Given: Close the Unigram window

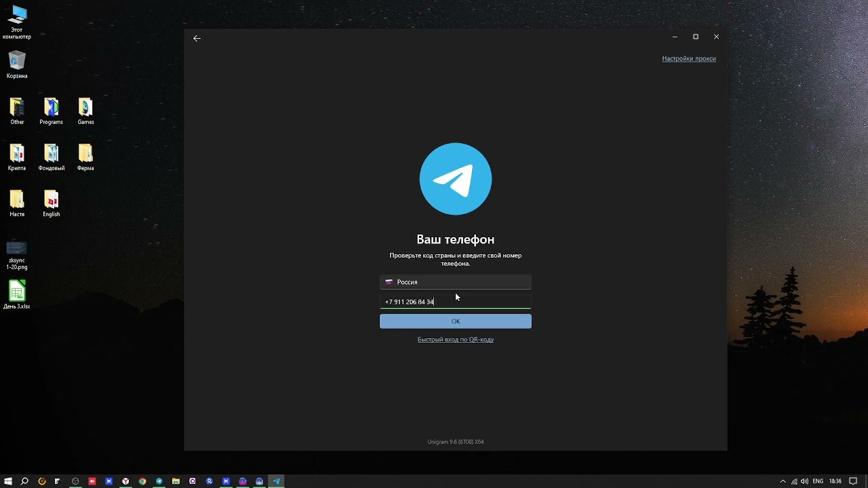Looking at the screenshot, I should tap(716, 37).
